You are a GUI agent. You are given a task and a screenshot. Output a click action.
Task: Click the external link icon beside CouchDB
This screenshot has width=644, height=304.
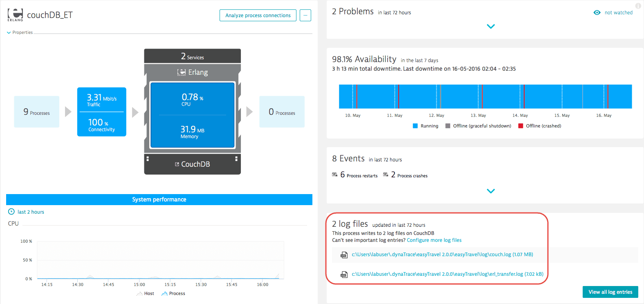(177, 164)
